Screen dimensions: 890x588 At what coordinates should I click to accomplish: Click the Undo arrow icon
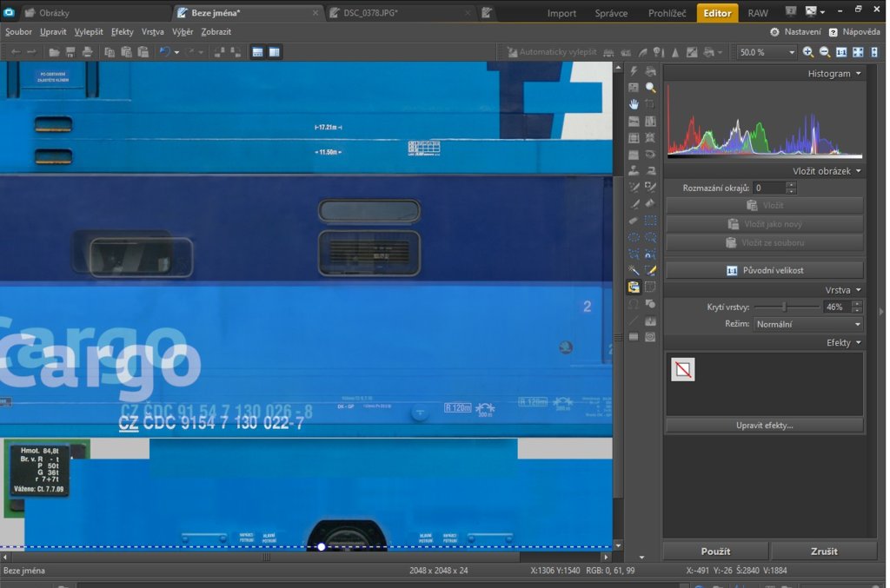tap(164, 52)
